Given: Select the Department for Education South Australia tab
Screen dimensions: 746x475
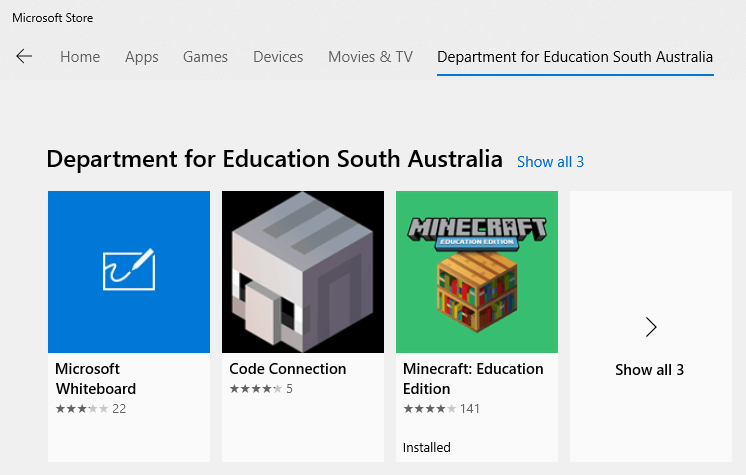Looking at the screenshot, I should 575,57.
